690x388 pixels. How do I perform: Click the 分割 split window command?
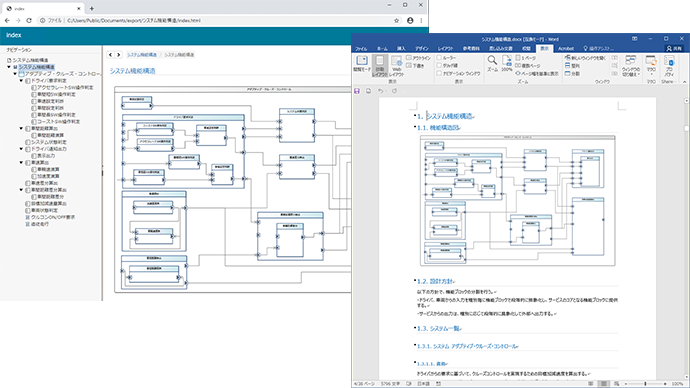[573, 73]
